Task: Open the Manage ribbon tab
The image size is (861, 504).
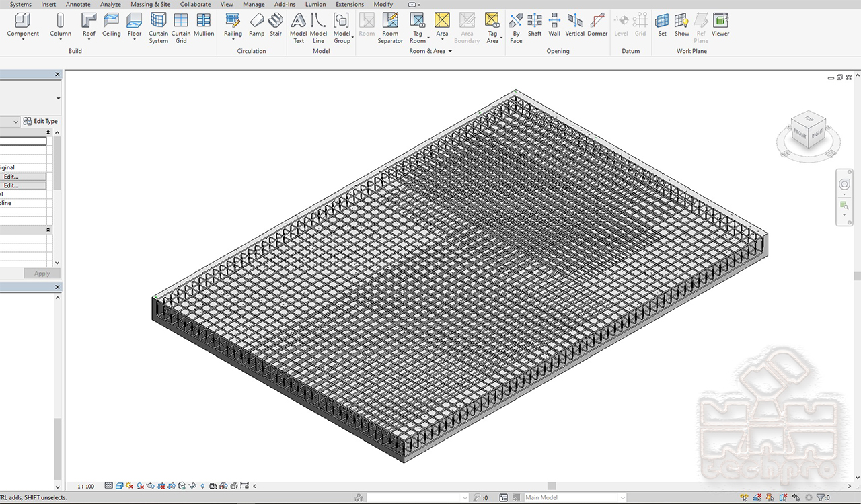Action: (254, 4)
